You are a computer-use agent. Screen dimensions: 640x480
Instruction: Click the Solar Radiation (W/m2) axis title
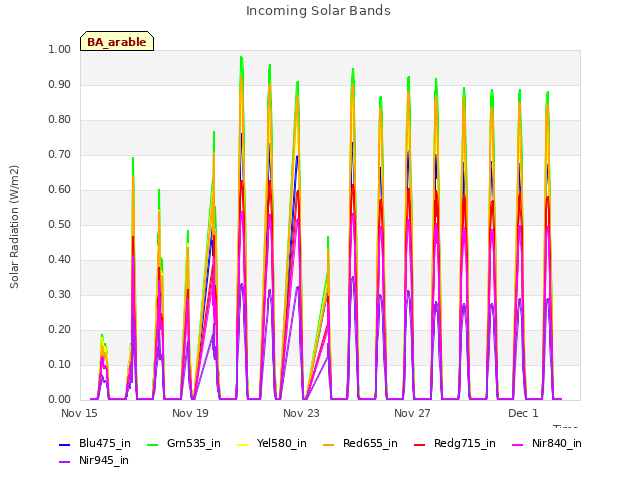pyautogui.click(x=14, y=227)
